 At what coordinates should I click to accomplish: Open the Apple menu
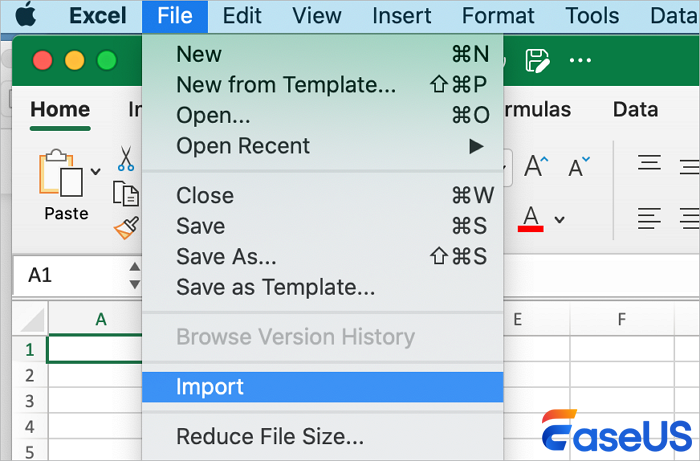click(x=25, y=15)
